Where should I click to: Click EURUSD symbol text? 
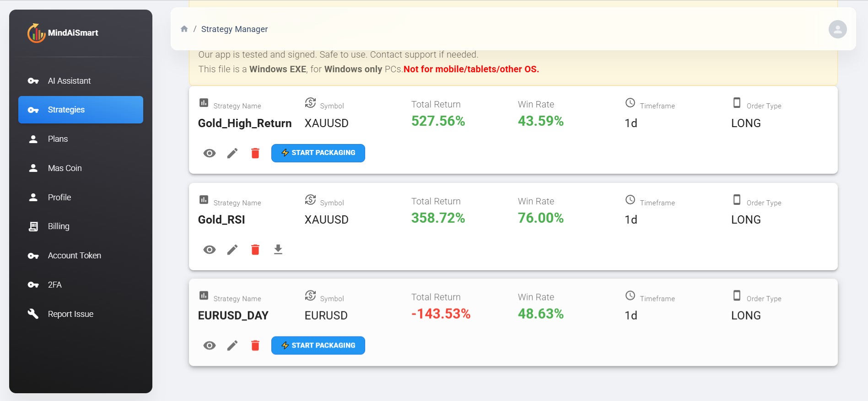(326, 315)
